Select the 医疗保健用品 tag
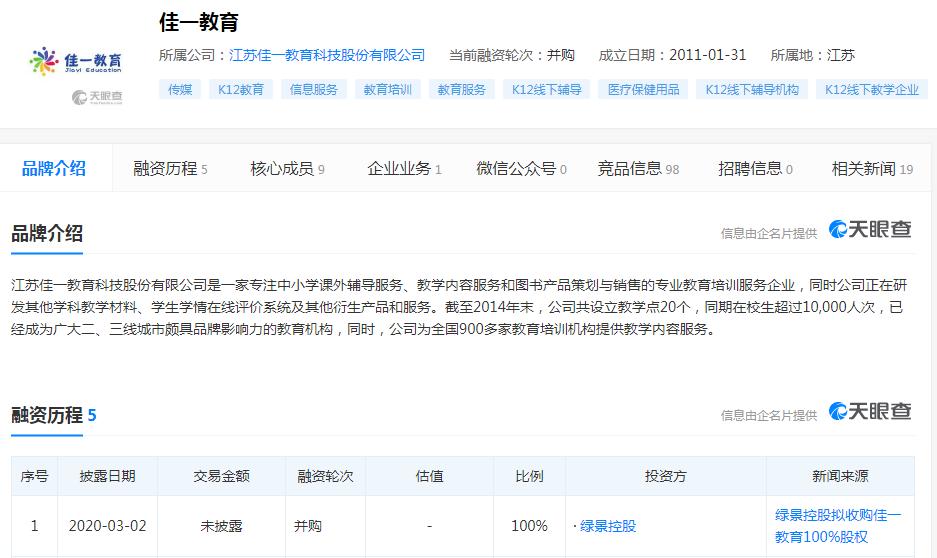 (644, 90)
